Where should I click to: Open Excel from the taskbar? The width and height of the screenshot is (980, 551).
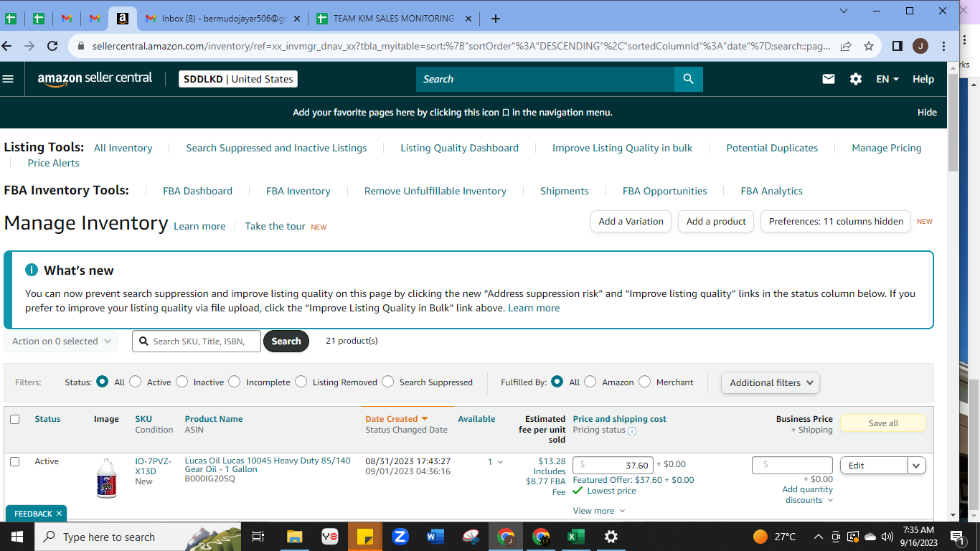576,537
